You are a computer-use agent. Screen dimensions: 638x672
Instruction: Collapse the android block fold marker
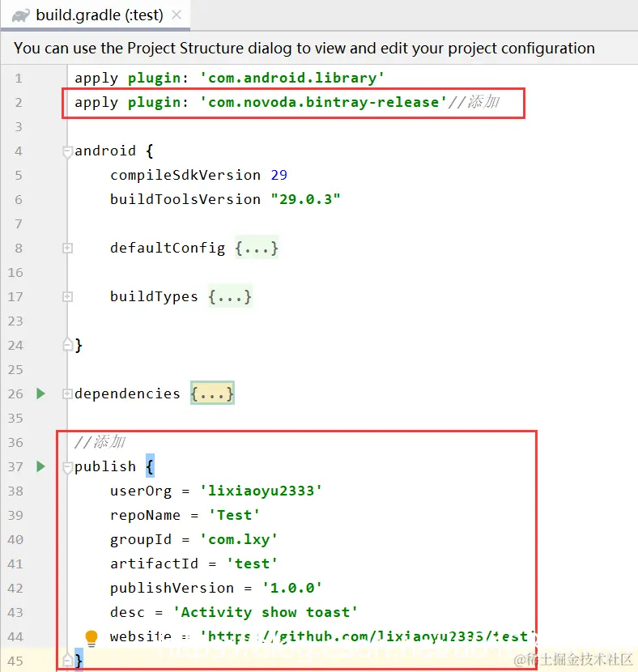[x=67, y=151]
